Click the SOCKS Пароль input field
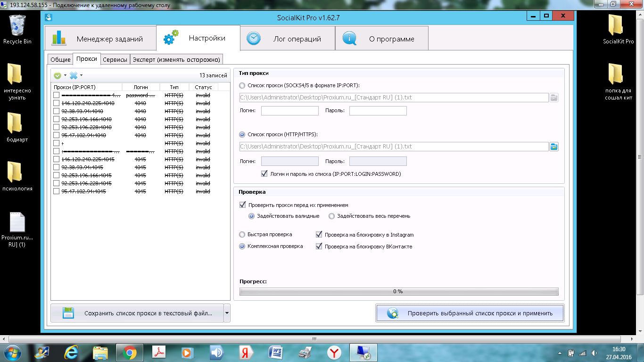 pyautogui.click(x=378, y=111)
